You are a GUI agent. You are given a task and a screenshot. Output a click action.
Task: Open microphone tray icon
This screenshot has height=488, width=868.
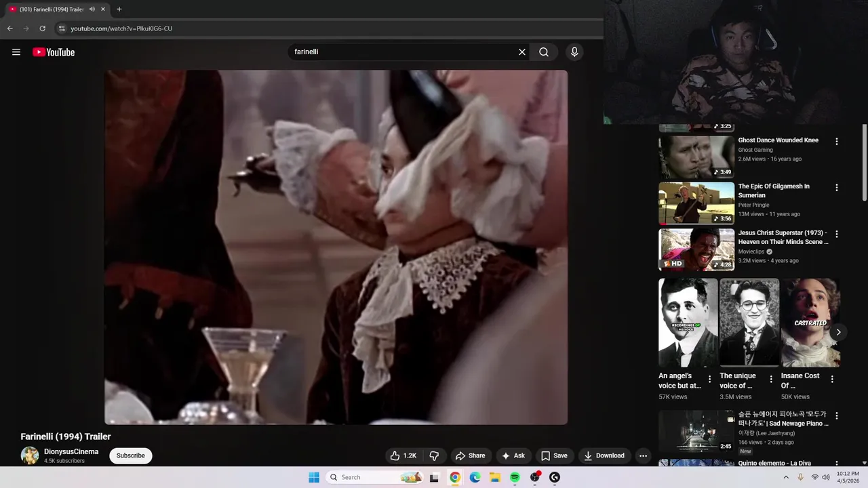(x=801, y=477)
